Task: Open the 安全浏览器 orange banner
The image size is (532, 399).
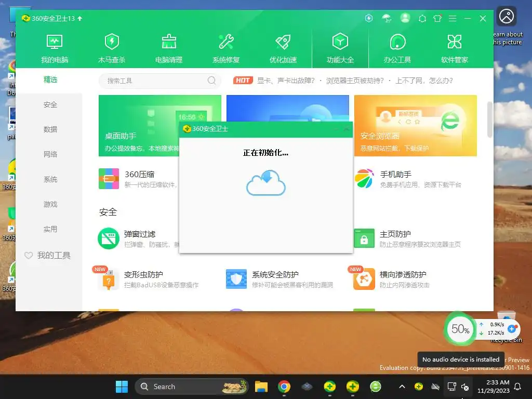Action: [415, 126]
